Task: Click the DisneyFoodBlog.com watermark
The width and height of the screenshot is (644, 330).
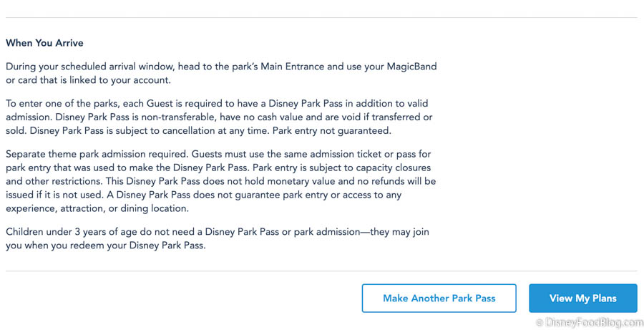Action: (x=593, y=323)
